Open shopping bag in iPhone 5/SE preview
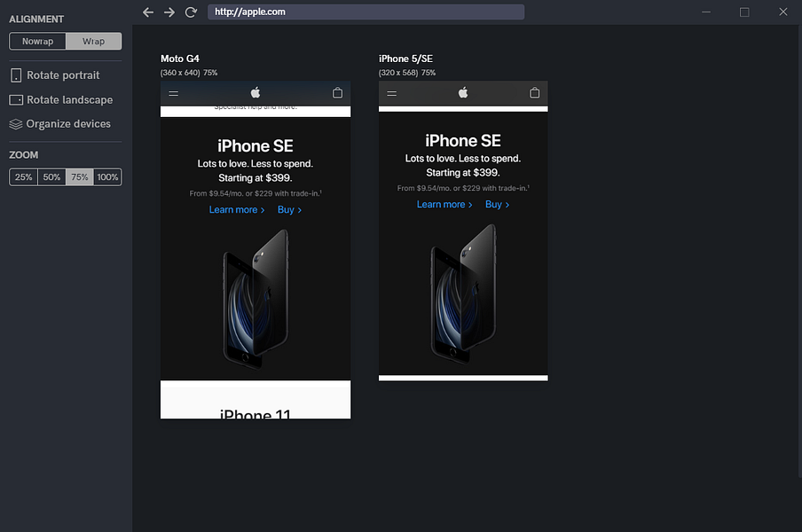Screen dimensions: 802x532 click(x=534, y=92)
